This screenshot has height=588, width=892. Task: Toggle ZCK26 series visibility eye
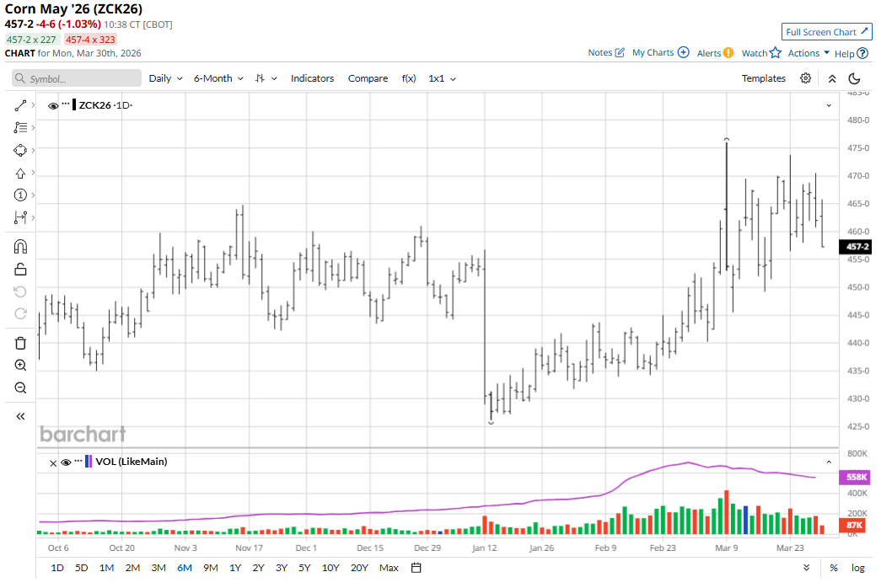coord(53,106)
